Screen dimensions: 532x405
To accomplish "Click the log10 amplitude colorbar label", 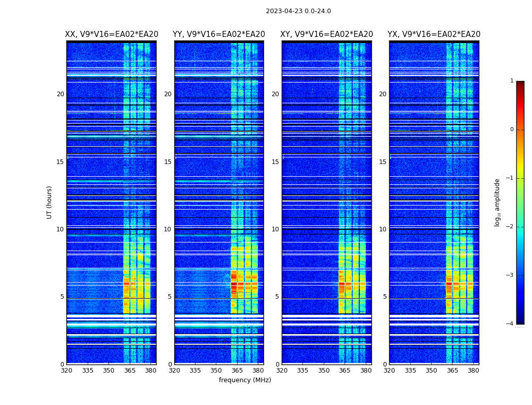I will [x=498, y=202].
